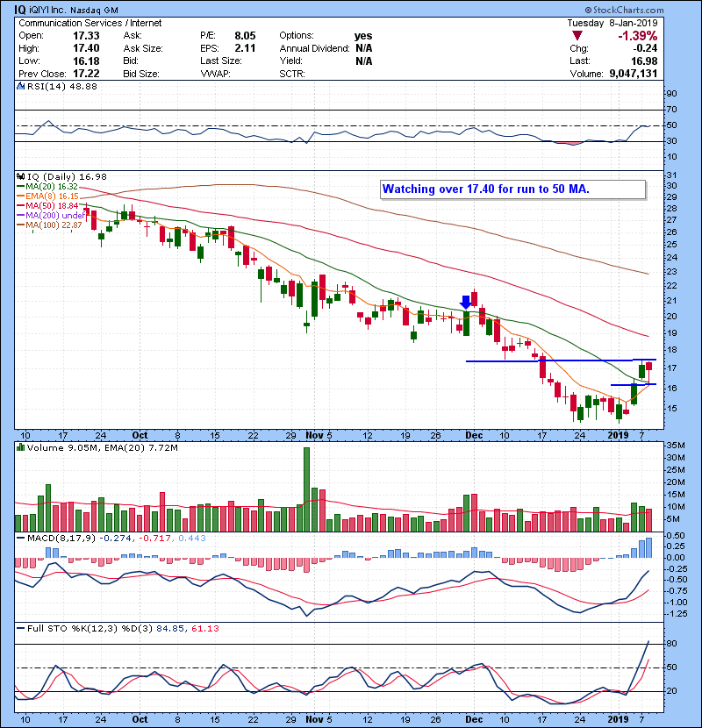Viewport: 702px width, 728px height.
Task: Click the volume bars icon beside Volume label
Action: [20, 447]
